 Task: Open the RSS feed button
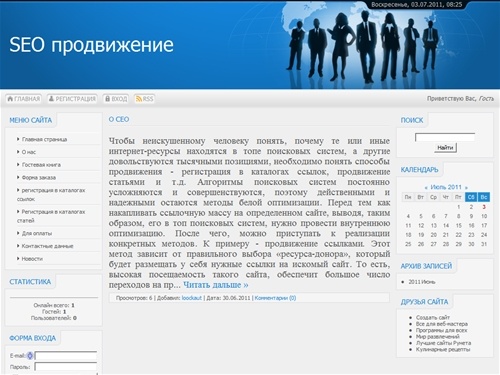[144, 99]
